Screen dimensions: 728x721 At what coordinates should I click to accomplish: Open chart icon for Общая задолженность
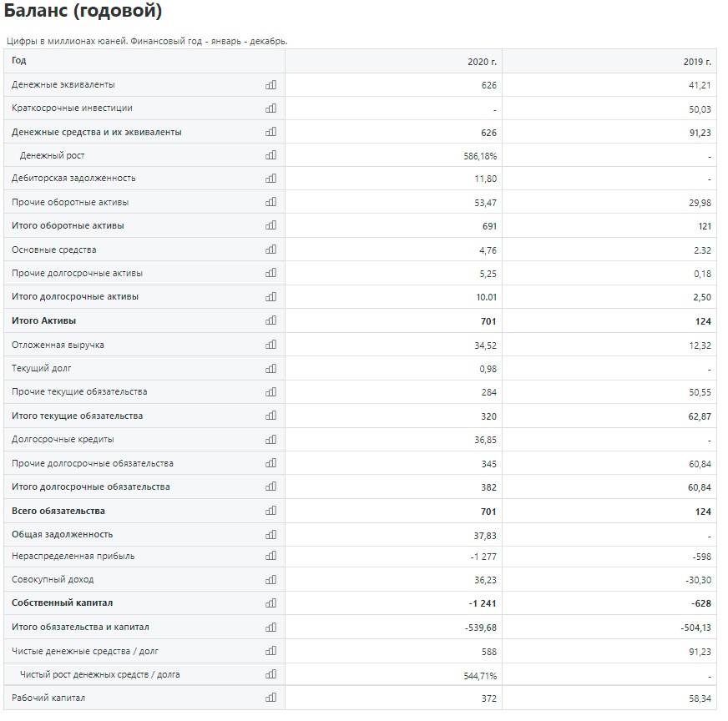(270, 534)
